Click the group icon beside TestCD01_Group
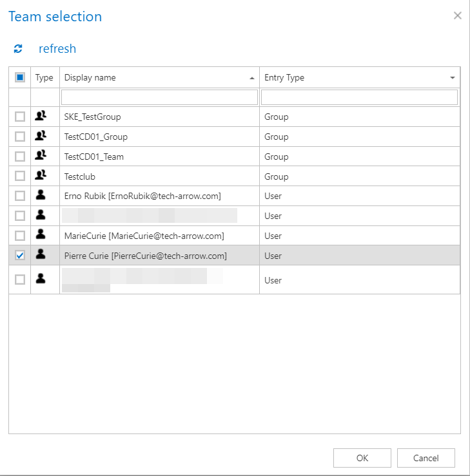 tap(41, 137)
